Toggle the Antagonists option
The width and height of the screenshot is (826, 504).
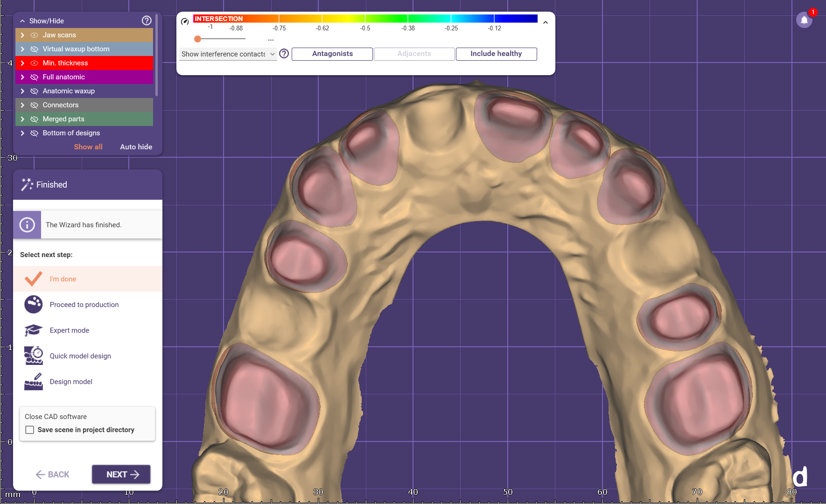[332, 54]
